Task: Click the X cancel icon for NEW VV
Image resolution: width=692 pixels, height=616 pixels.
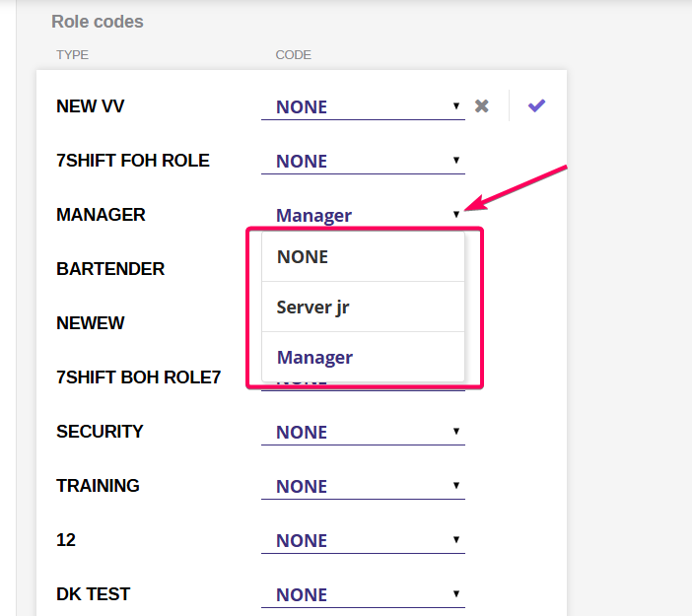Action: tap(481, 105)
